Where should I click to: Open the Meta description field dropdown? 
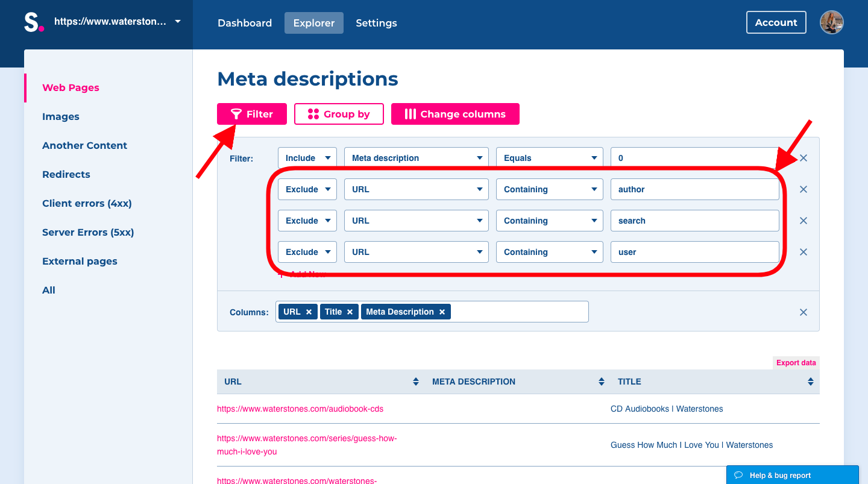pyautogui.click(x=417, y=158)
